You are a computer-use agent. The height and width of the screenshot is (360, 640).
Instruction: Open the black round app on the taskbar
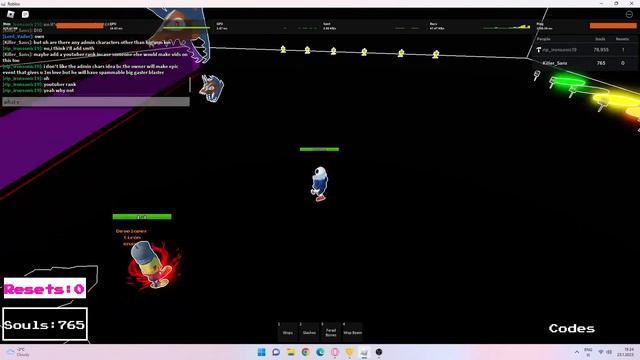(x=379, y=352)
